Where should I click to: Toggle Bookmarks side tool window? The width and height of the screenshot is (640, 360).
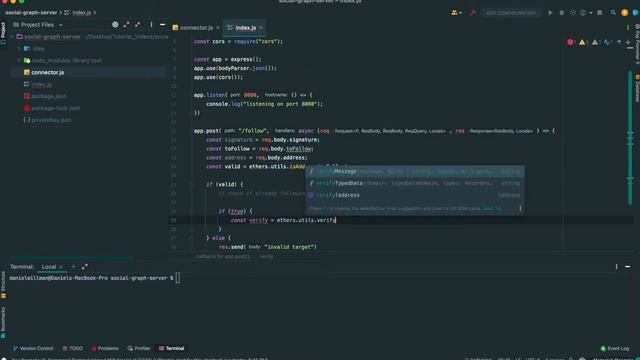(x=3, y=322)
